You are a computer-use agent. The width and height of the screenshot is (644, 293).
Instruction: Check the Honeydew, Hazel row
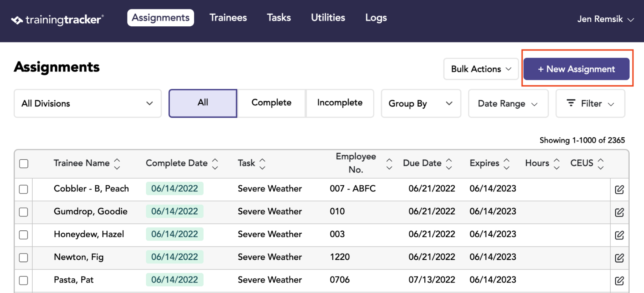[x=23, y=234]
